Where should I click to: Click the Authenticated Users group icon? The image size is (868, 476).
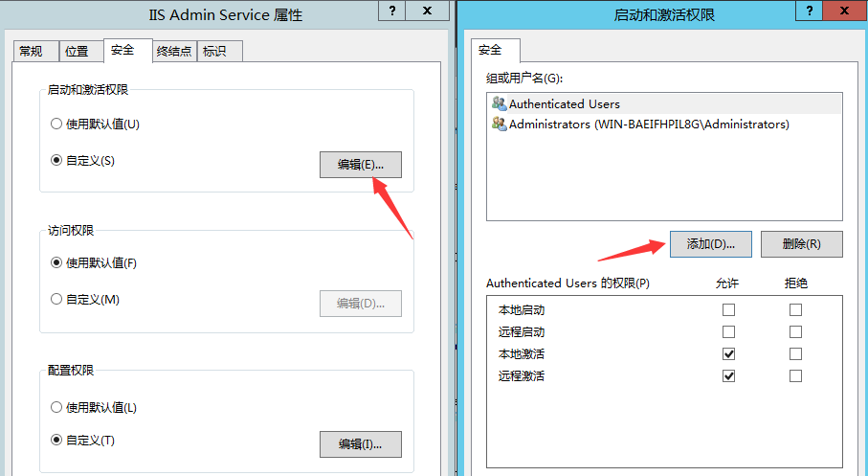coord(499,103)
